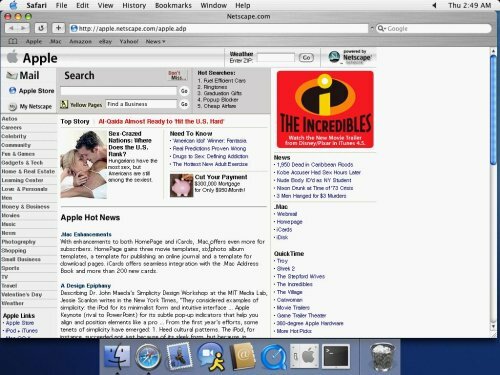This screenshot has width=500, height=375.
Task: Open System Preferences from the Dock
Action: [304, 357]
